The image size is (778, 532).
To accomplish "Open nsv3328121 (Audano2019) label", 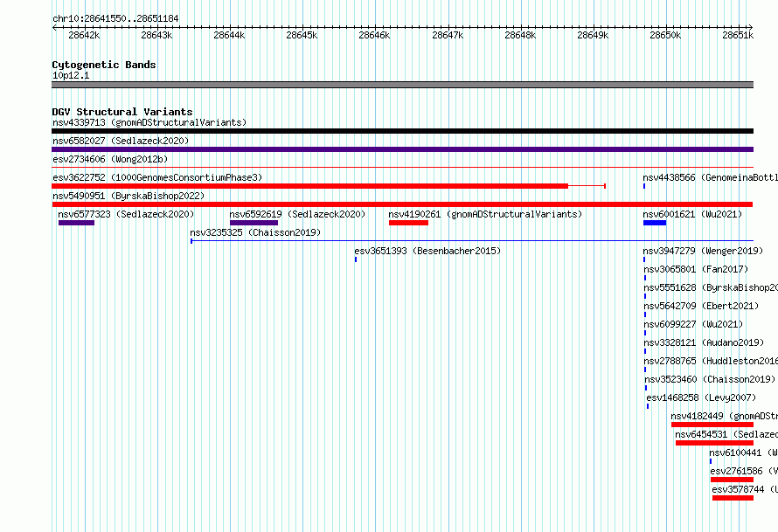I will [x=704, y=342].
